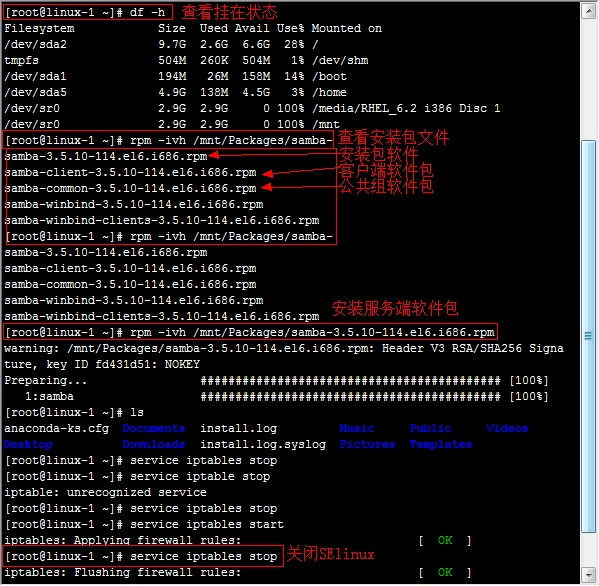Click the first 'samba-winbind-3.5.10-114.el6.i686.rpm' listing

point(134,204)
